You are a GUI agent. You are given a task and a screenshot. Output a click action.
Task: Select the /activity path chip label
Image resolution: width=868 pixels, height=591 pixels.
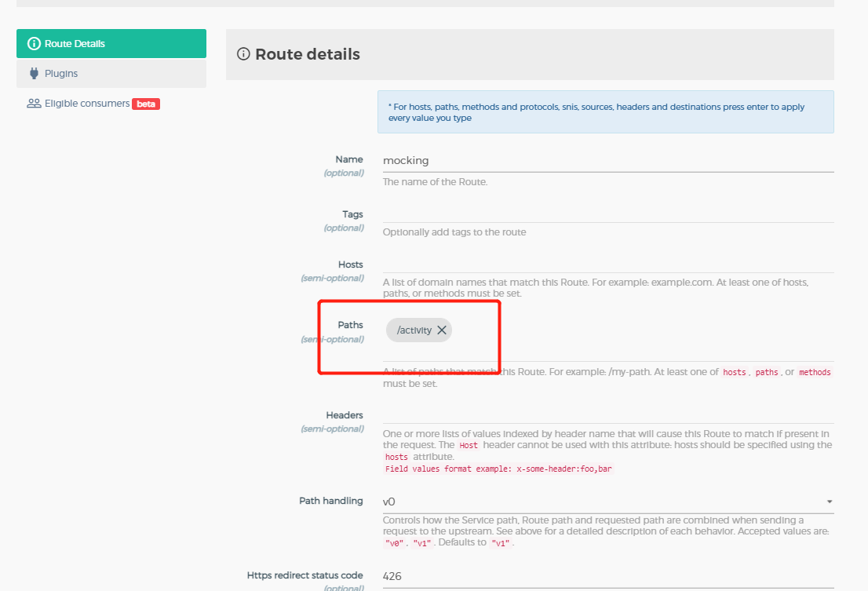coord(414,330)
